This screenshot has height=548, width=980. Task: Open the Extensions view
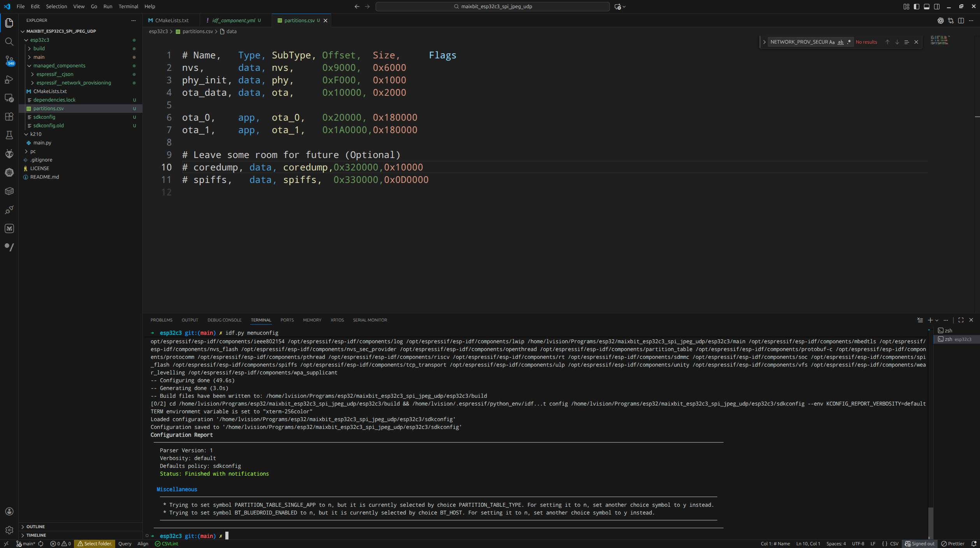pos(9,117)
